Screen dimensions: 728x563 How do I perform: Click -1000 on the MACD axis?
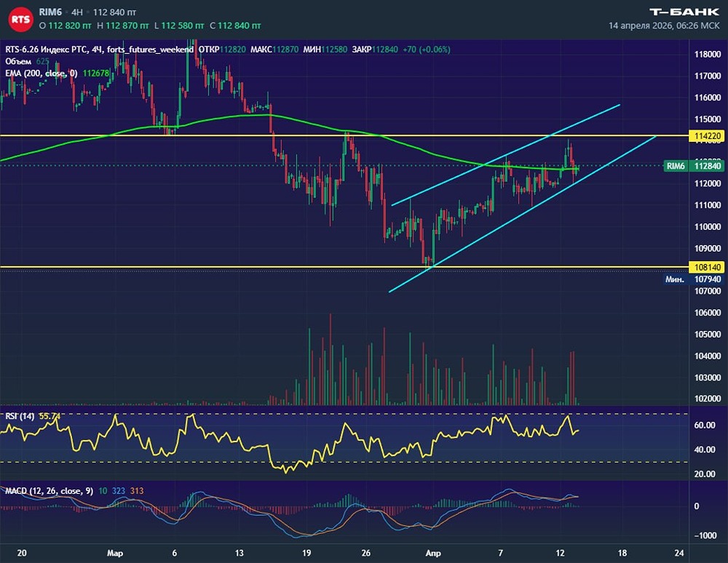click(x=705, y=535)
